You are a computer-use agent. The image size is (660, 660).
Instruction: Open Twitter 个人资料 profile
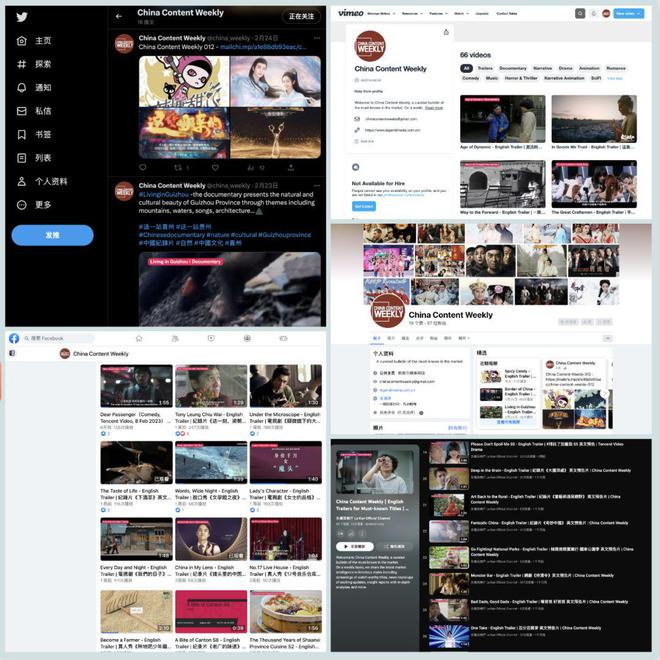pyautogui.click(x=42, y=181)
